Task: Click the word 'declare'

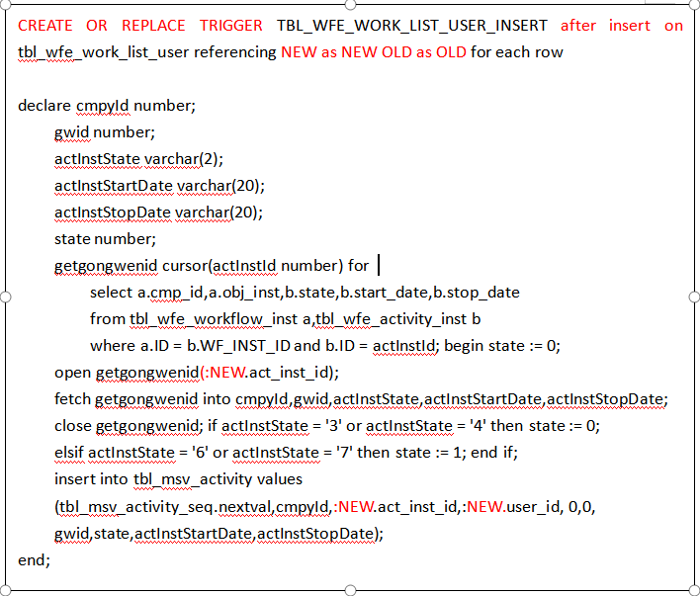Action: 44,106
